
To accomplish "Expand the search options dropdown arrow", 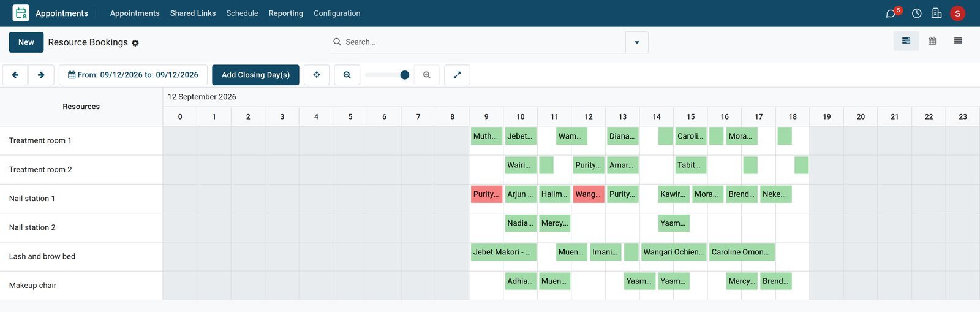I will tap(637, 42).
